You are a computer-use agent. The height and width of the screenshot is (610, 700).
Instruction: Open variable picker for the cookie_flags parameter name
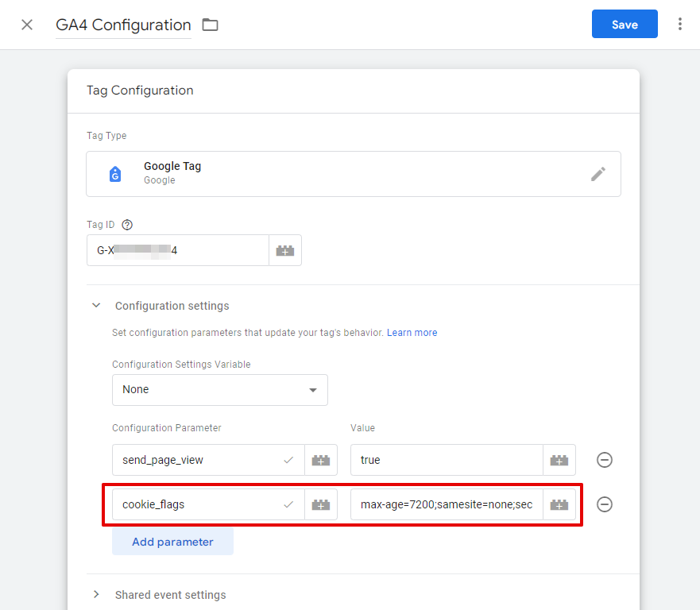320,504
